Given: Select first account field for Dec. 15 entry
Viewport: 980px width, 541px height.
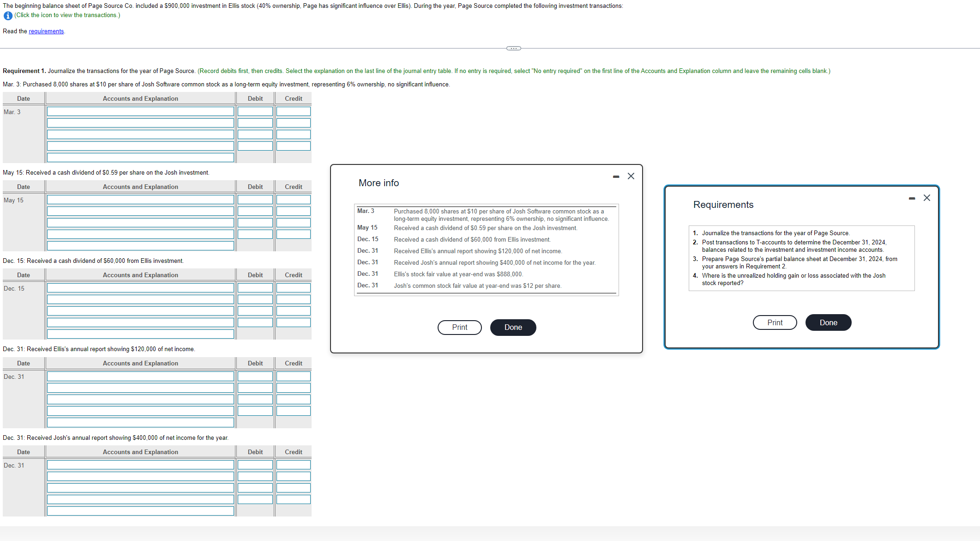Looking at the screenshot, I should coord(140,288).
